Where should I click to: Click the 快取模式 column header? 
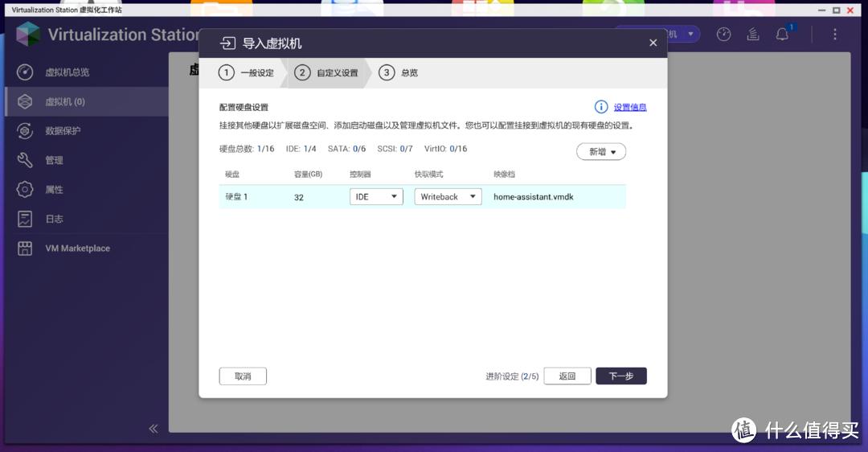[429, 174]
